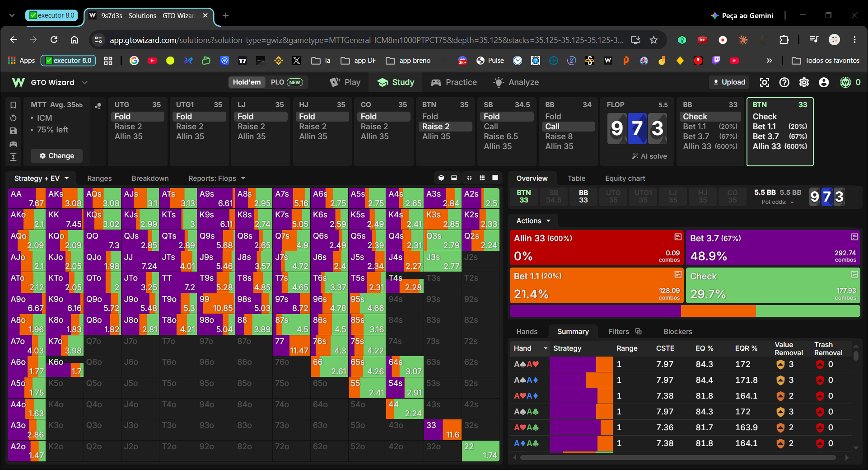Screen dimensions: 868x470
Task: Open the help question mark icon
Action: click(x=784, y=82)
